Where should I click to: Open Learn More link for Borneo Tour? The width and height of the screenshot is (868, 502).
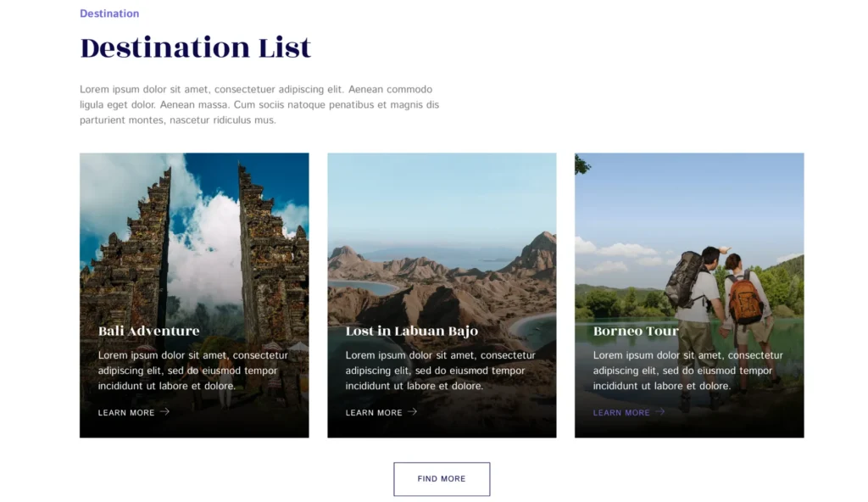click(x=621, y=413)
